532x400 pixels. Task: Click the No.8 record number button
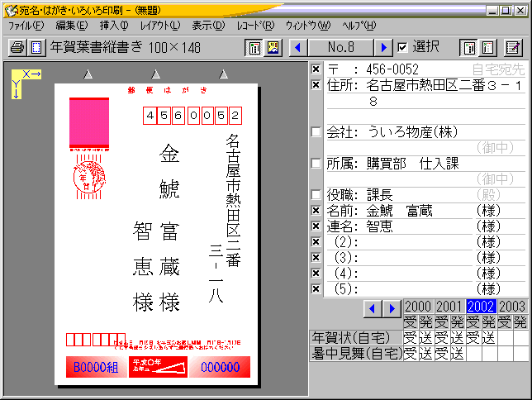tap(341, 48)
